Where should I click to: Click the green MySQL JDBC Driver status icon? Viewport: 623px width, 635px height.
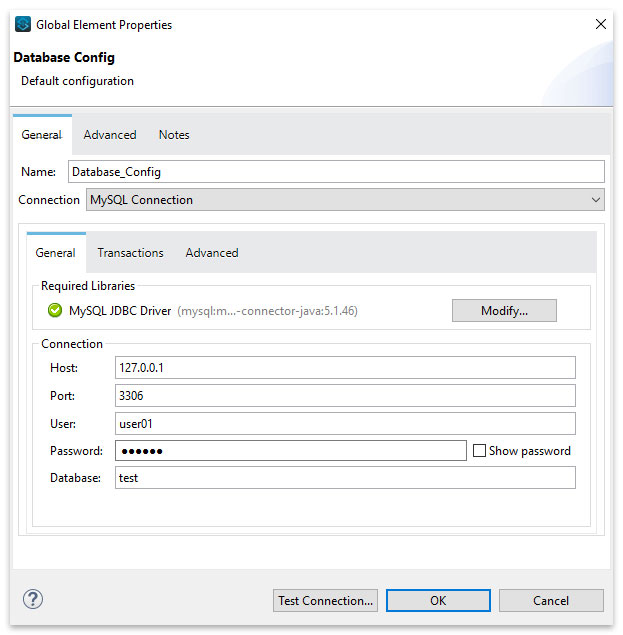pyautogui.click(x=55, y=311)
